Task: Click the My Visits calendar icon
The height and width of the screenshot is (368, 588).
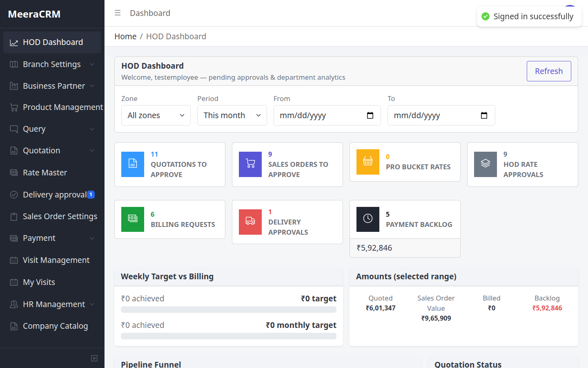Action: pos(14,283)
